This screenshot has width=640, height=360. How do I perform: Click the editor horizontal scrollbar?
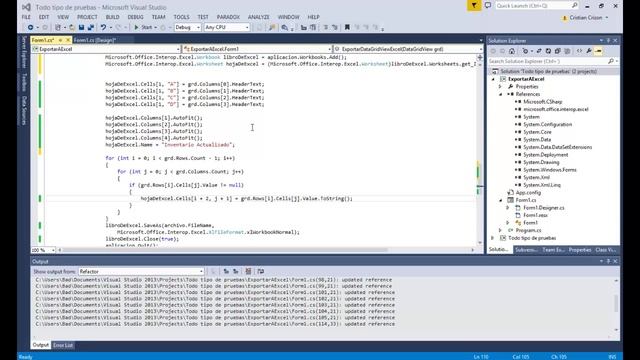[x=225, y=250]
